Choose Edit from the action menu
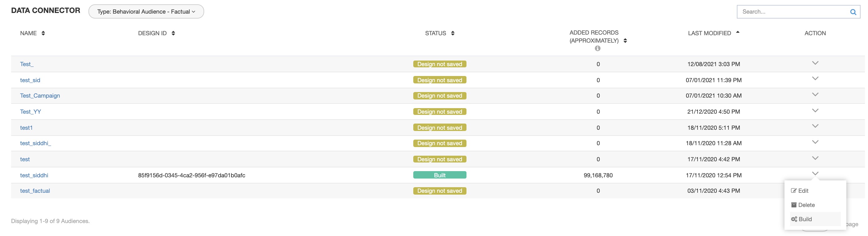Screen dimensions: 868x236 (803, 191)
